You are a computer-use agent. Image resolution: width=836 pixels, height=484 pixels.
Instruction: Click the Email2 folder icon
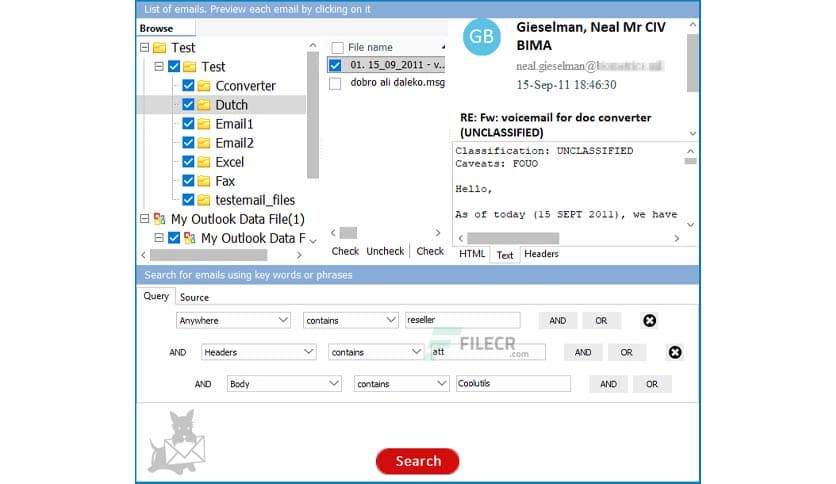pyautogui.click(x=204, y=143)
